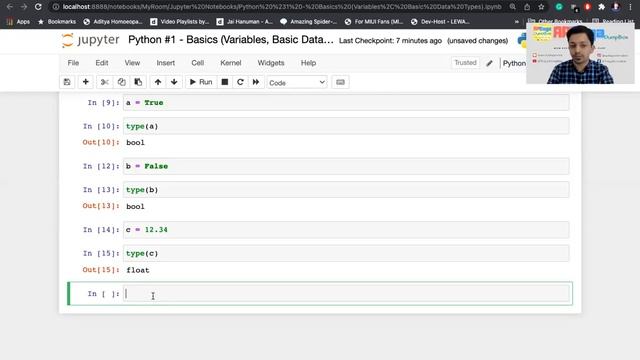
Task: Click Last Checkpoint status text
Action: (390, 41)
